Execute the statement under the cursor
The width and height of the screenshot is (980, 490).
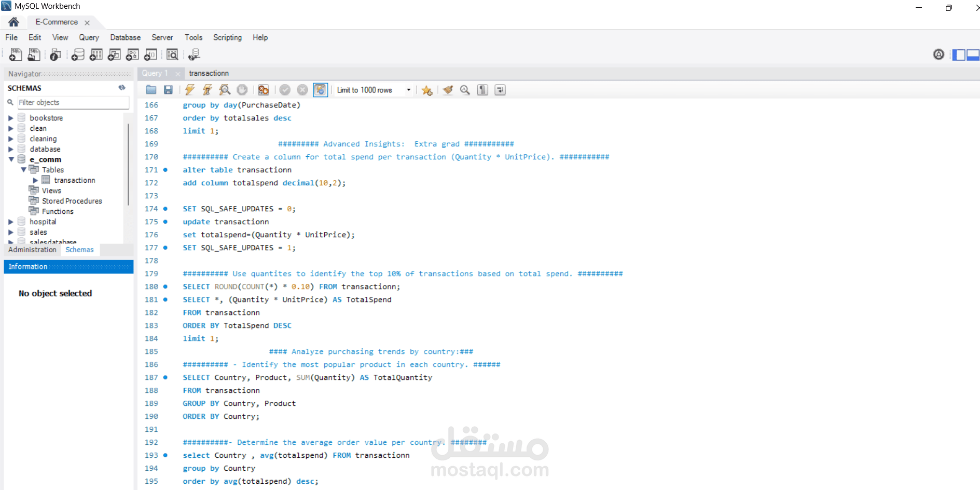click(207, 90)
